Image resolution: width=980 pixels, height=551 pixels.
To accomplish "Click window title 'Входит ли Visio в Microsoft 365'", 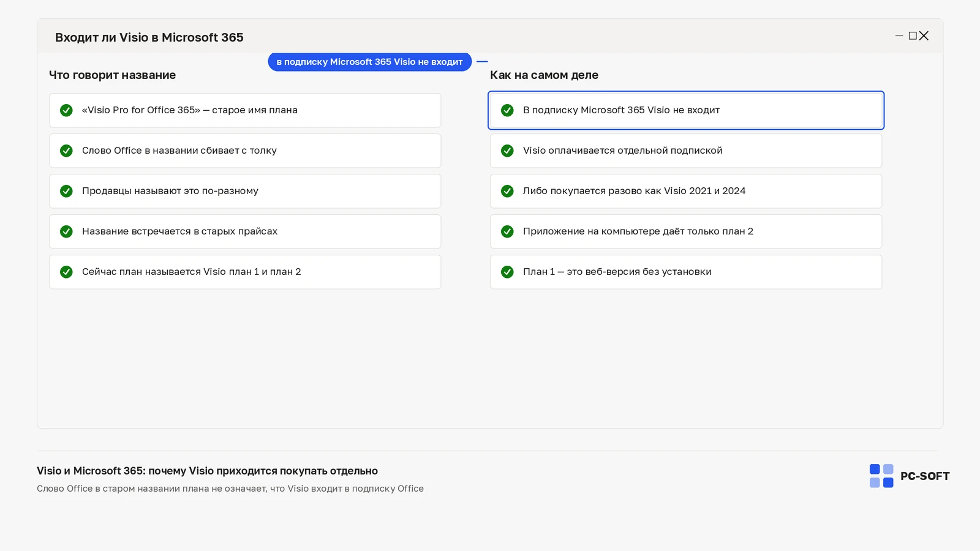I will tap(149, 37).
